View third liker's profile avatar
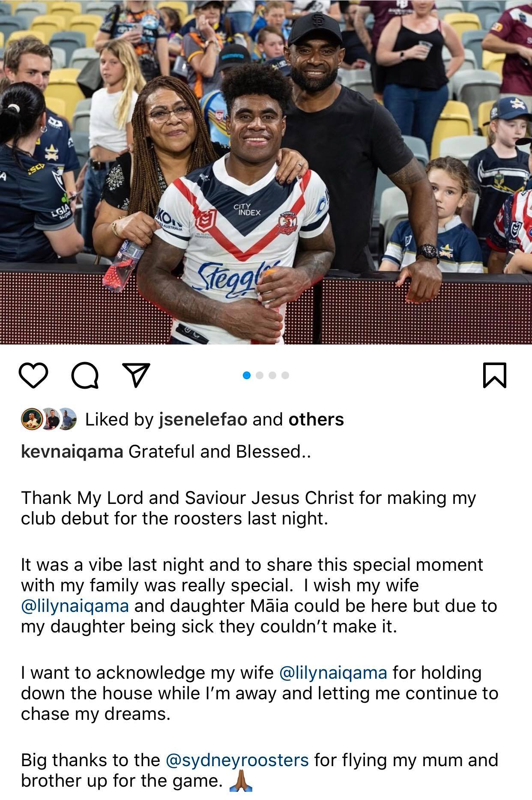Viewport: 532px width, 800px height. coord(67,419)
